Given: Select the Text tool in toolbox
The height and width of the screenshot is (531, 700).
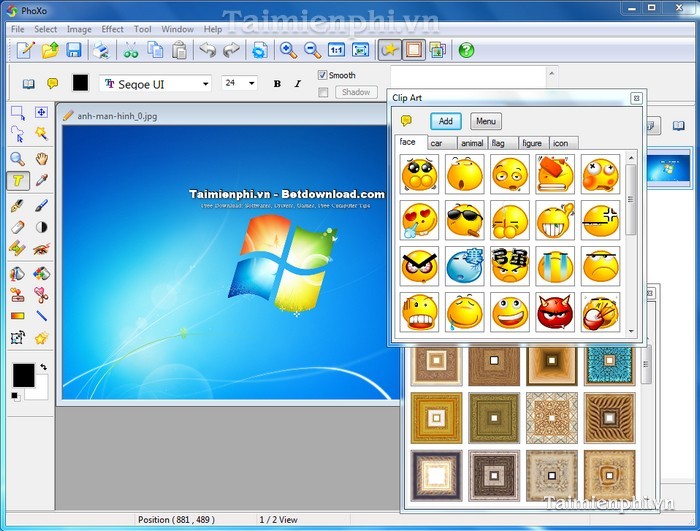Looking at the screenshot, I should pyautogui.click(x=17, y=181).
